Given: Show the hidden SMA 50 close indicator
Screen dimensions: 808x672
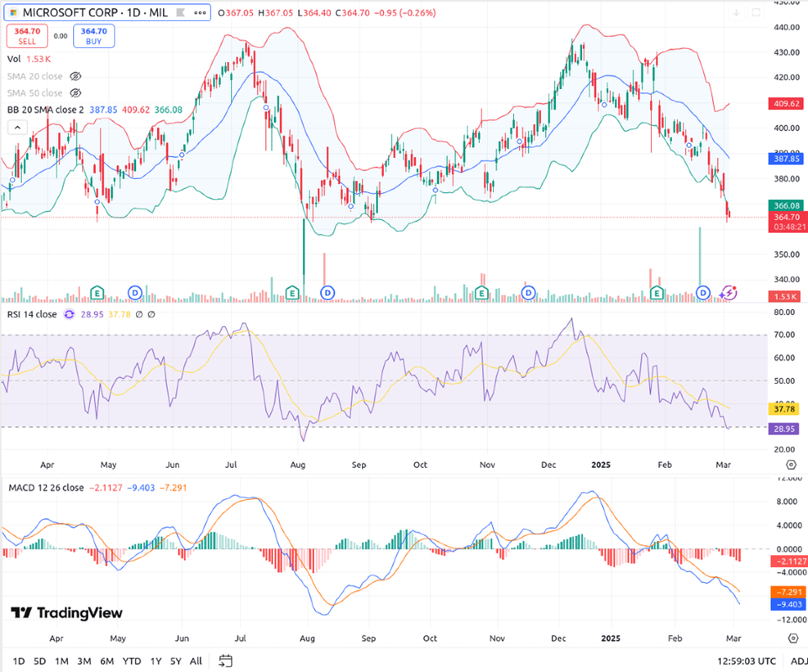Looking at the screenshot, I should pos(76,93).
